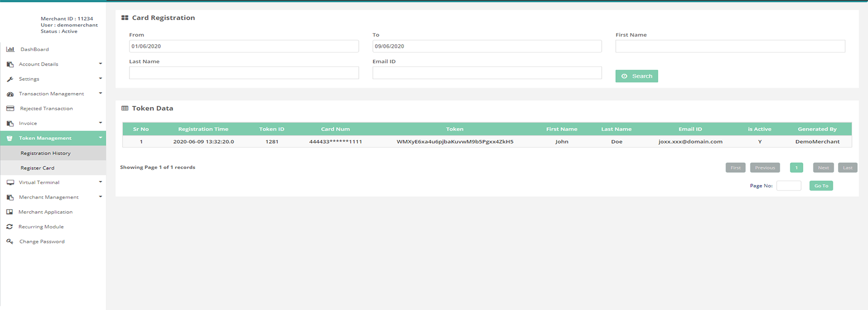Click the Change Password key icon
The height and width of the screenshot is (310, 868).
(10, 242)
